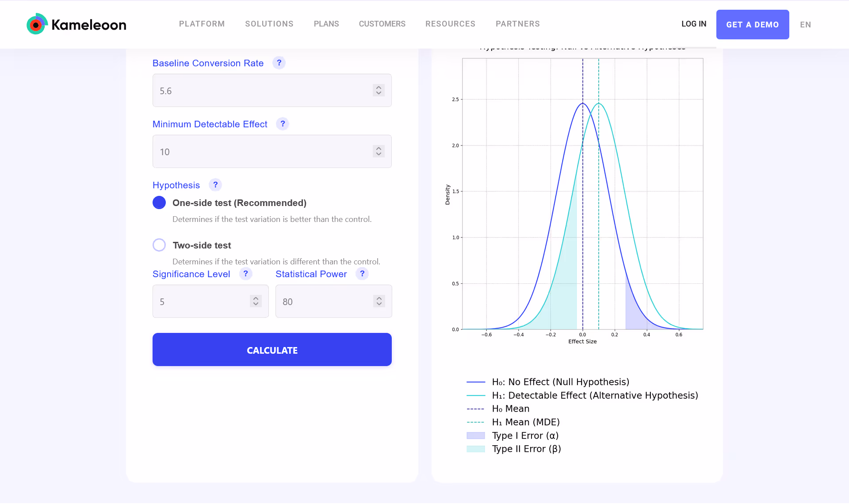Decrement the Minimum Detectable Effect value
This screenshot has height=504, width=849.
379,154
